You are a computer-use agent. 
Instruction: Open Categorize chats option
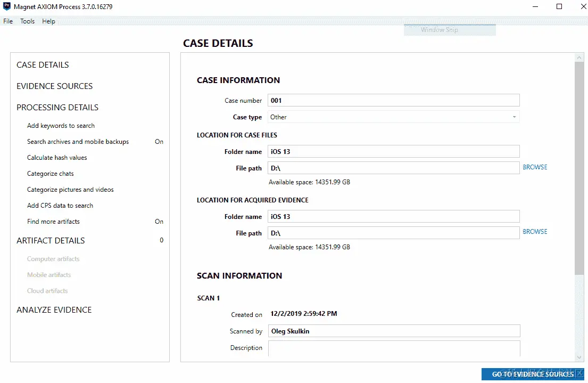pos(50,174)
